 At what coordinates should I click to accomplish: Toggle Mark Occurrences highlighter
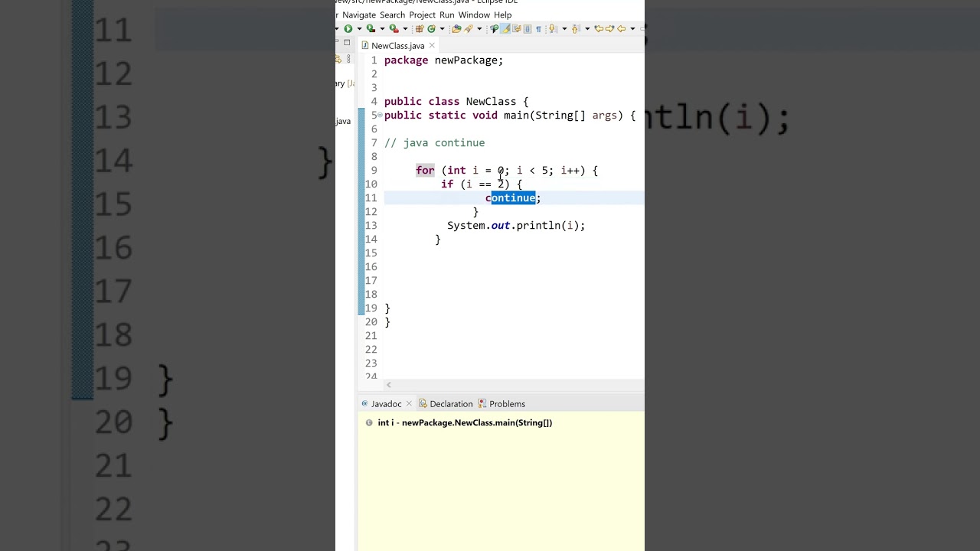[505, 29]
